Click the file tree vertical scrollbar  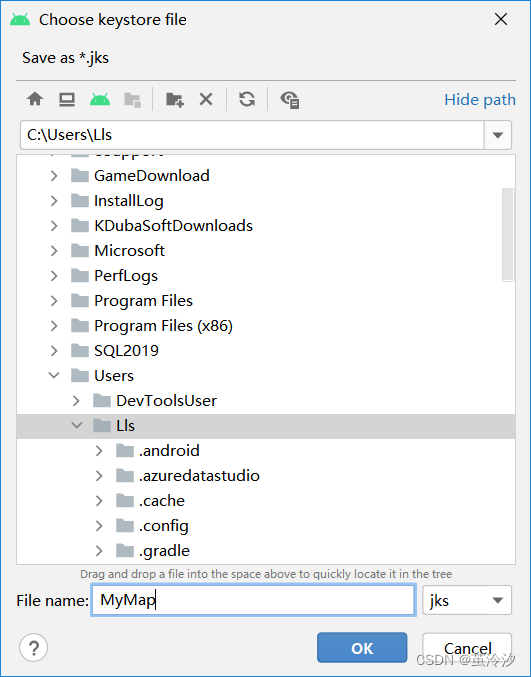tap(508, 234)
